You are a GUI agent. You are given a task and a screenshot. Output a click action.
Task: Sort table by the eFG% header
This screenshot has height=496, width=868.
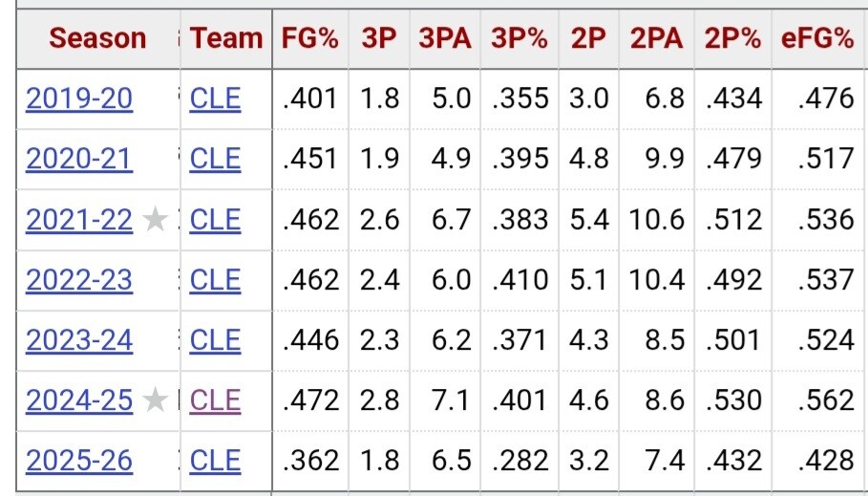(817, 39)
